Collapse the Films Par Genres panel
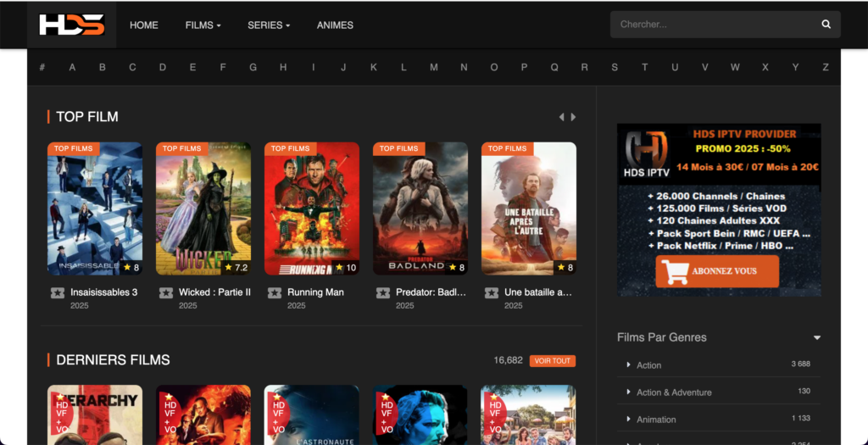Viewport: 868px width, 445px height. click(817, 337)
